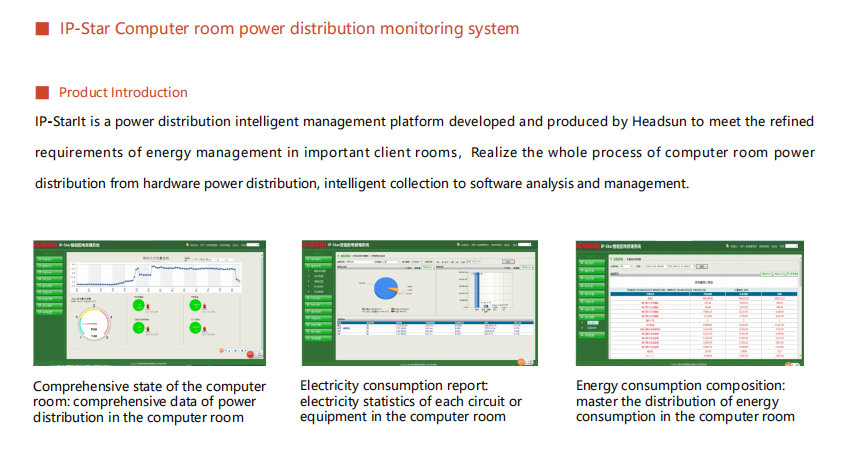This screenshot has height=453, width=851.
Task: Click the blue pie chart in the electricity report
Action: (x=385, y=289)
